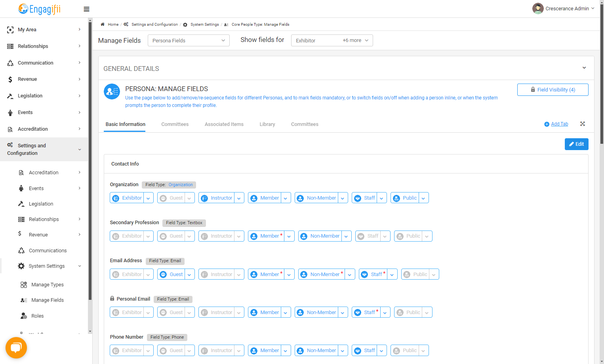The height and width of the screenshot is (364, 604).
Task: Click the Field Visibility (4) button
Action: tap(553, 90)
